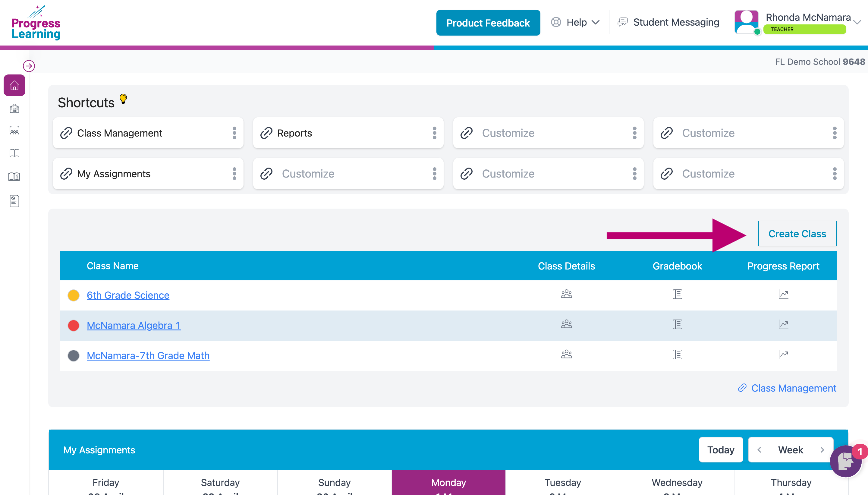Click yellow color dot of 6th Grade Science

(x=74, y=295)
